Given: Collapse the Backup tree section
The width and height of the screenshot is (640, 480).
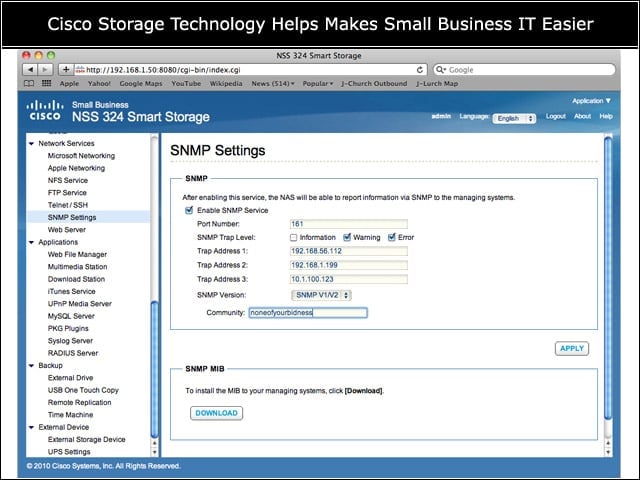Looking at the screenshot, I should [x=31, y=366].
